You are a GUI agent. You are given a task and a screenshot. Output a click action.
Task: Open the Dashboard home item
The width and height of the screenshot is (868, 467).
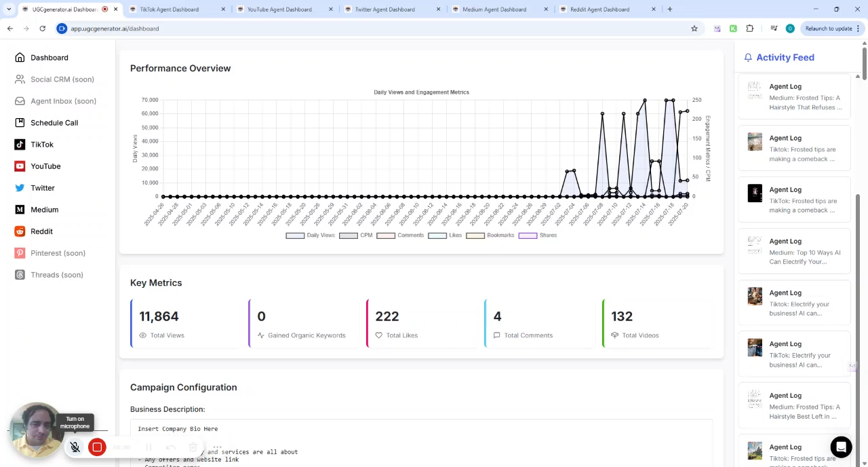[x=49, y=58]
